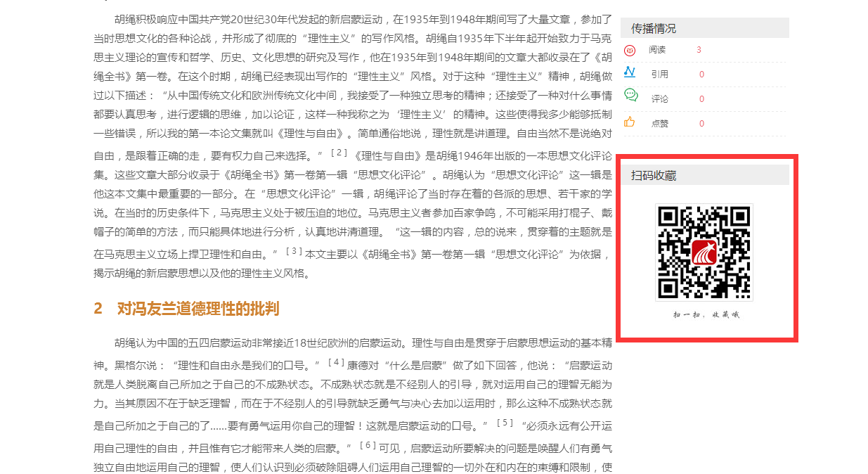Click the green 评论 comment bubble icon
868x474 pixels.
point(630,95)
